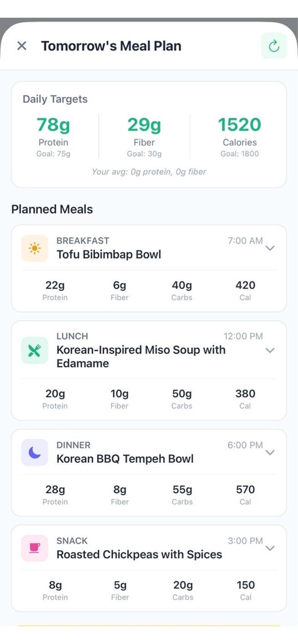Viewport: 298px width, 644px height.
Task: Expand the Korean-Inspired Miso Soup lunch card
Action: [x=270, y=350]
